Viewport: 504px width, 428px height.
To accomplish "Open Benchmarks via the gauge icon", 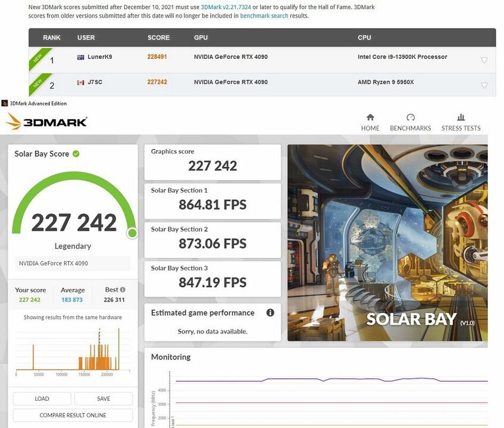I will (410, 118).
